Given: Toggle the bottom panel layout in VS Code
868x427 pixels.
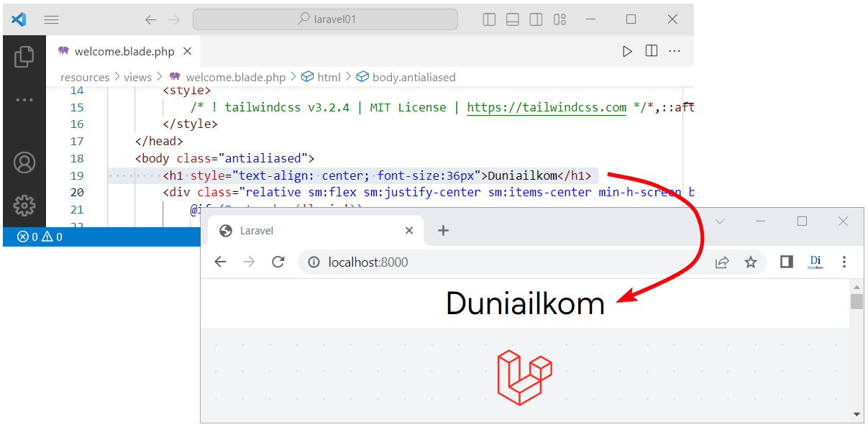Looking at the screenshot, I should [x=513, y=19].
